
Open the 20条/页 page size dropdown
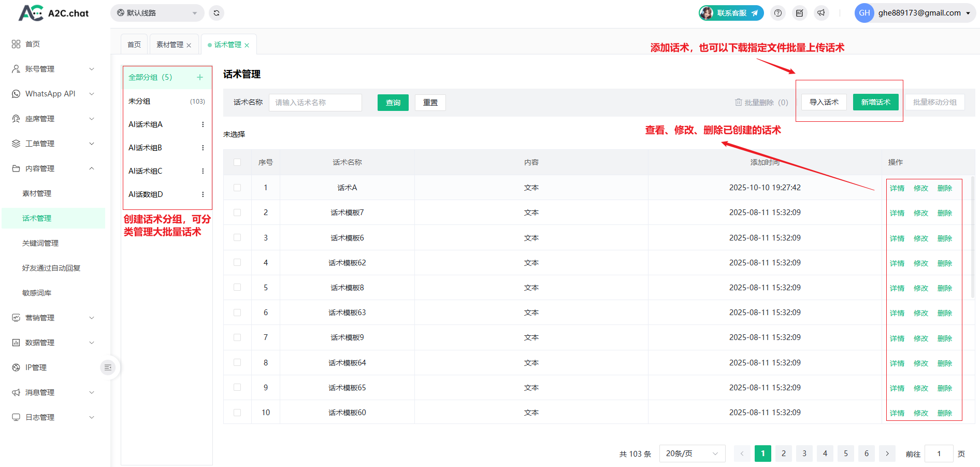691,454
